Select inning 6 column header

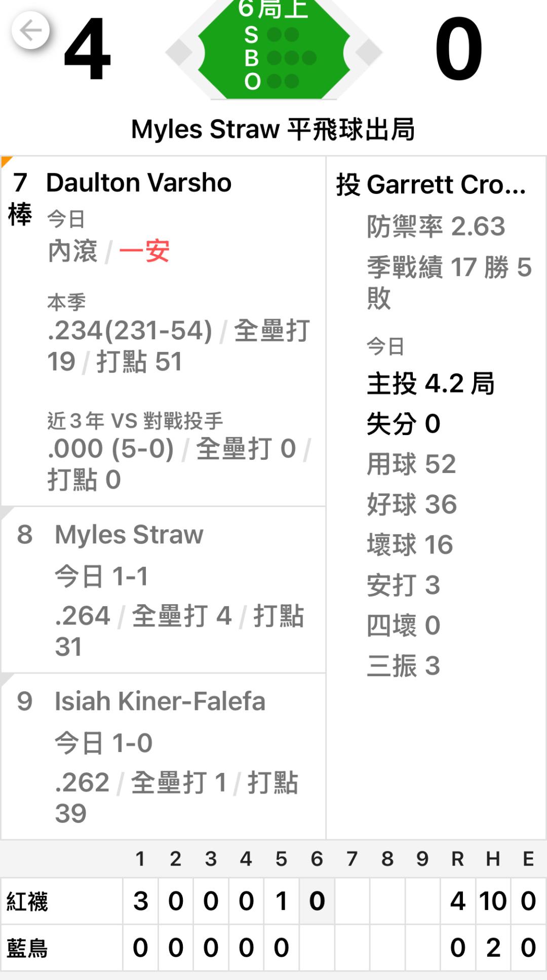[317, 859]
